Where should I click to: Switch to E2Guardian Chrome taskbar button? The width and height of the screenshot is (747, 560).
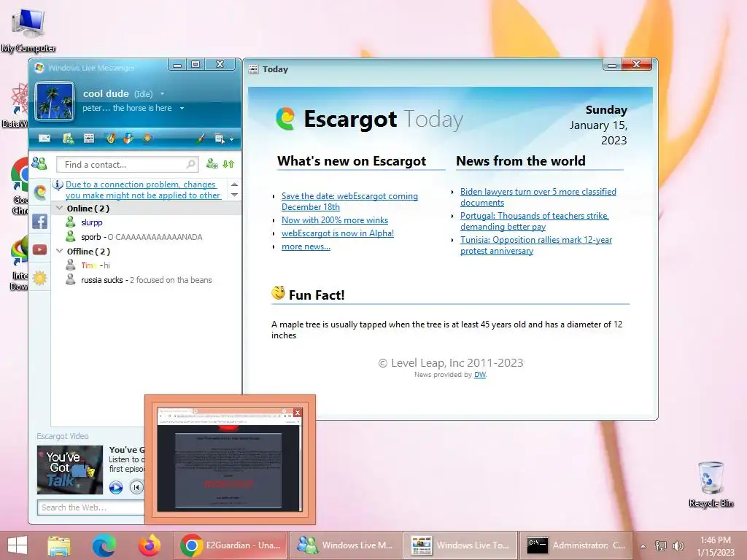(x=230, y=545)
